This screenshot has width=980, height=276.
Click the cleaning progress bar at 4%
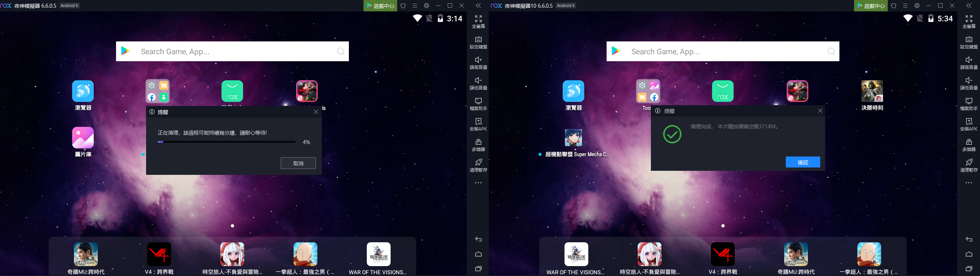click(x=226, y=142)
